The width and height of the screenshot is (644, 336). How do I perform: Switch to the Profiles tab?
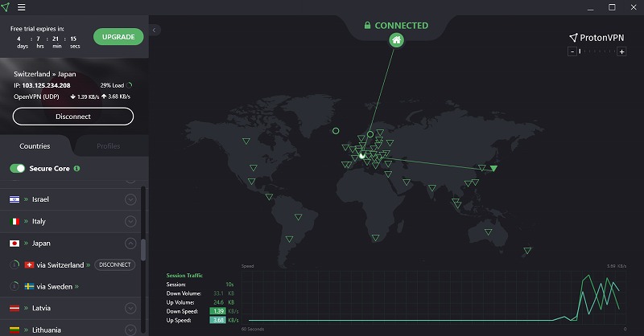[x=109, y=146]
